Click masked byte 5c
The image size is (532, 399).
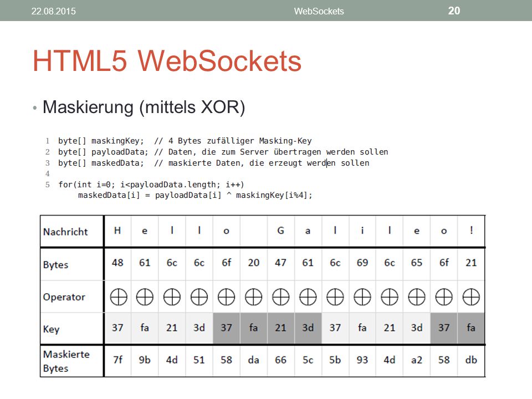[308, 360]
